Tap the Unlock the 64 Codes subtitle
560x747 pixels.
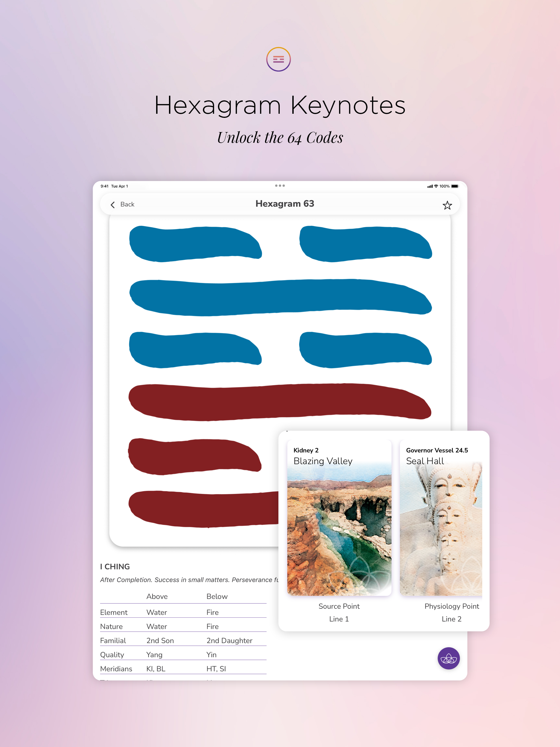(280, 138)
